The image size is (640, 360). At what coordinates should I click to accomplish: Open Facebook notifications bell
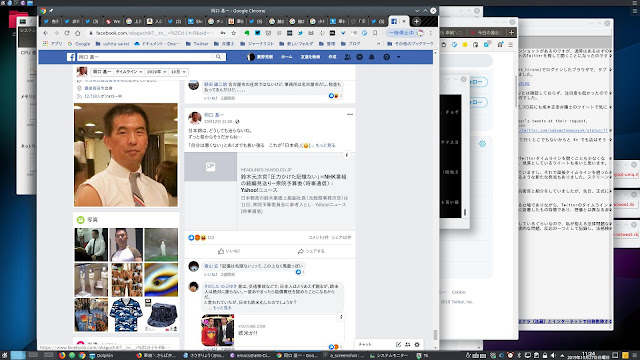(372, 57)
